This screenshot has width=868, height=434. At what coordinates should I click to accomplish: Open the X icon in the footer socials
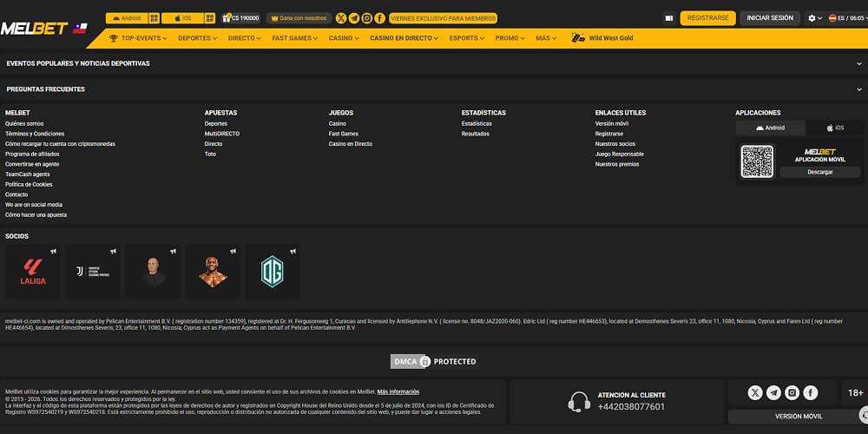(x=755, y=393)
